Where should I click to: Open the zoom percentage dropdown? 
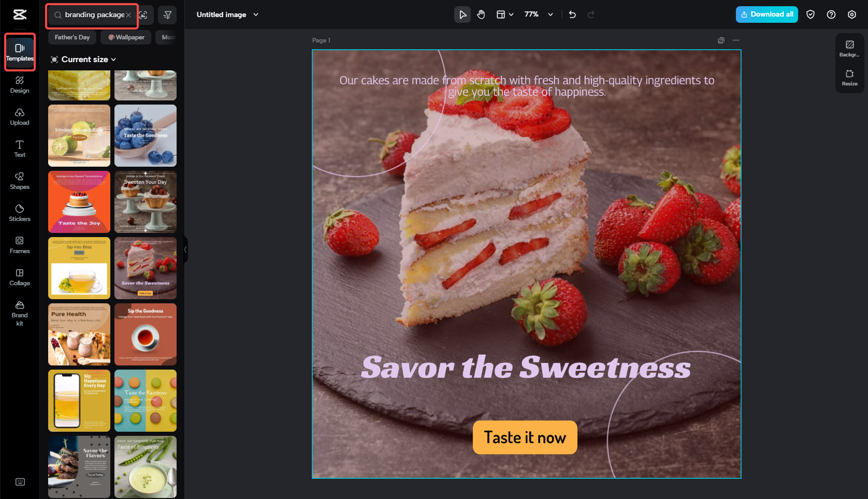[x=538, y=14]
